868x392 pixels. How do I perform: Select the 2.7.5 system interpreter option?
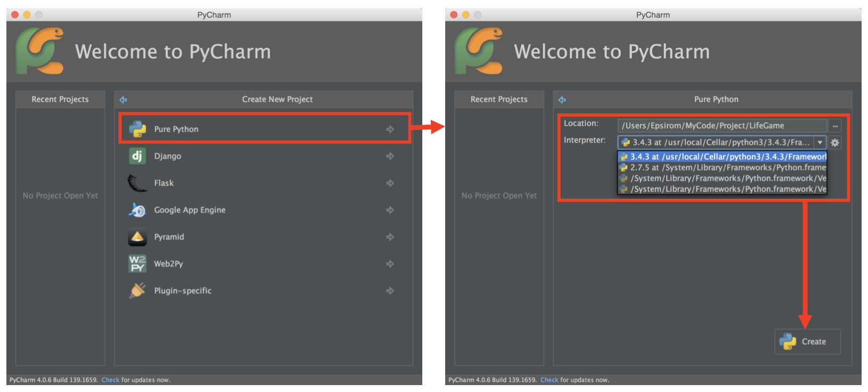722,167
